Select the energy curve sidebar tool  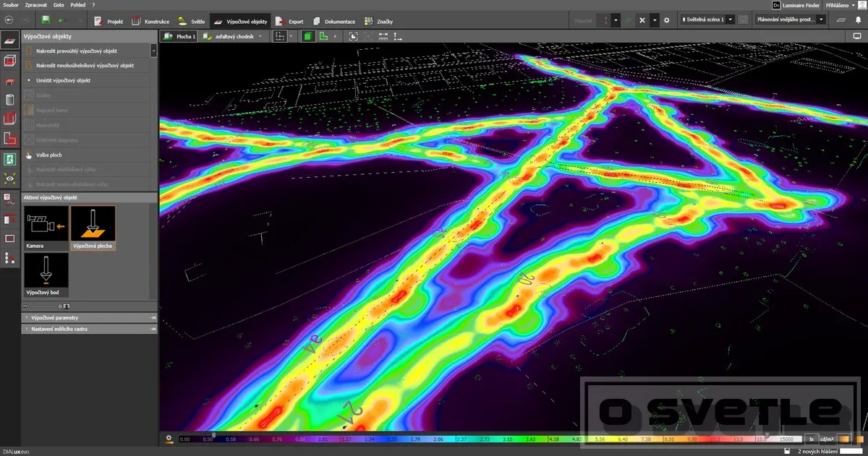point(10,199)
